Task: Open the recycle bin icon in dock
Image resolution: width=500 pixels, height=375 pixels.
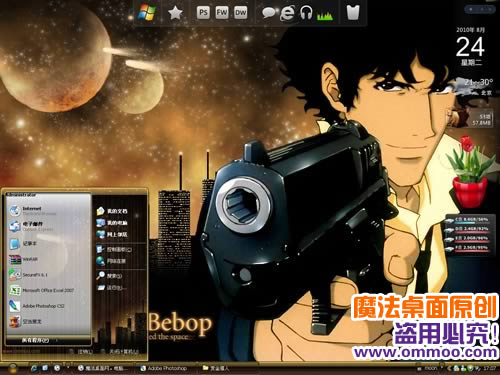Action: point(353,13)
